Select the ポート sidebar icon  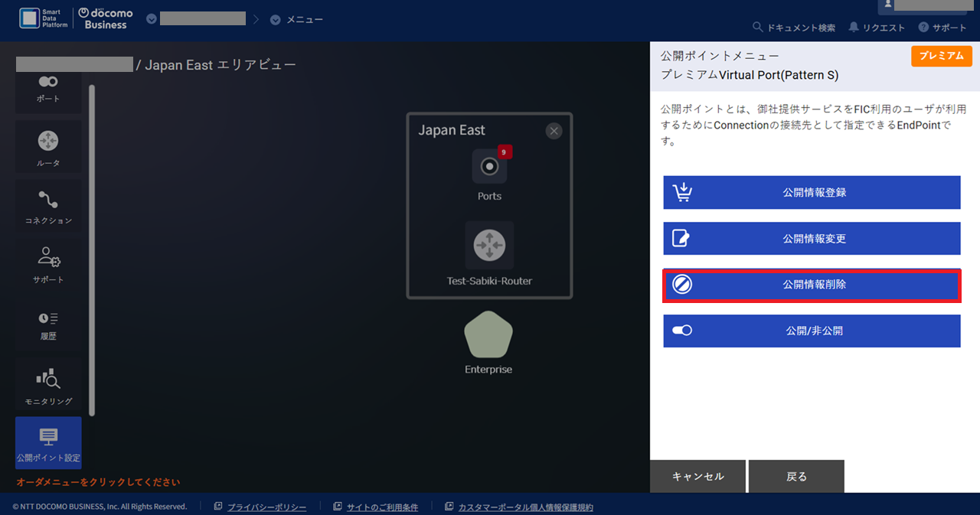[47, 88]
